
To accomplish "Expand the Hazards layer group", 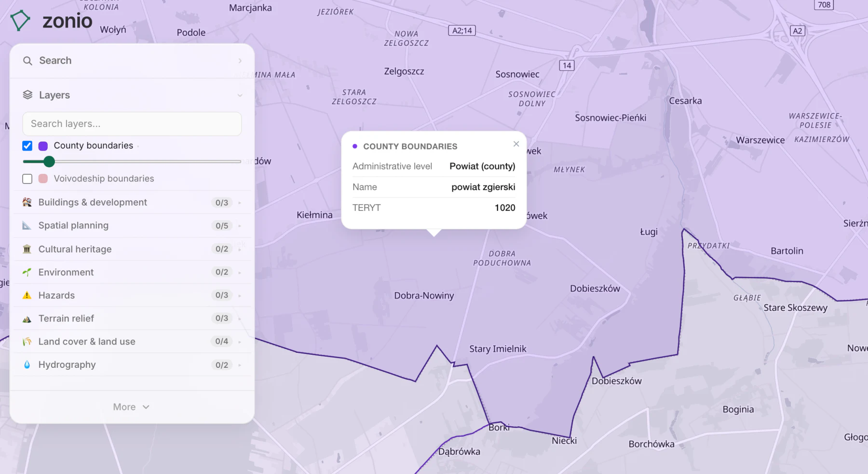I will click(x=240, y=295).
